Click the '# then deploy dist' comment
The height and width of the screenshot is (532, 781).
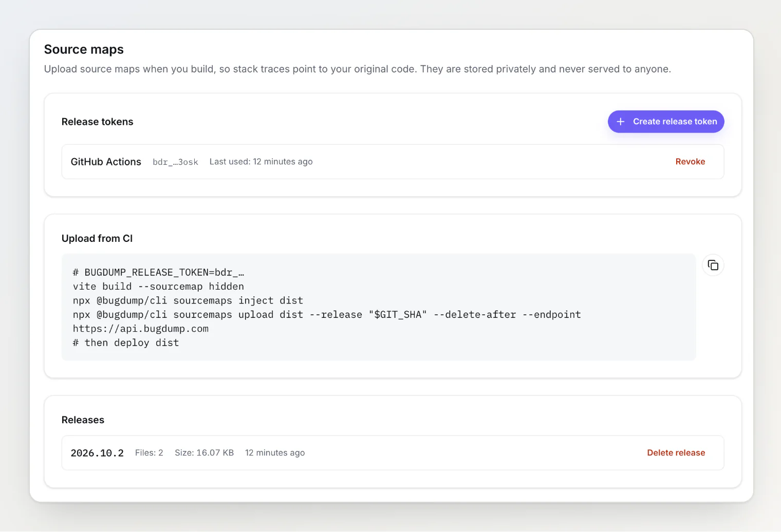[126, 343]
